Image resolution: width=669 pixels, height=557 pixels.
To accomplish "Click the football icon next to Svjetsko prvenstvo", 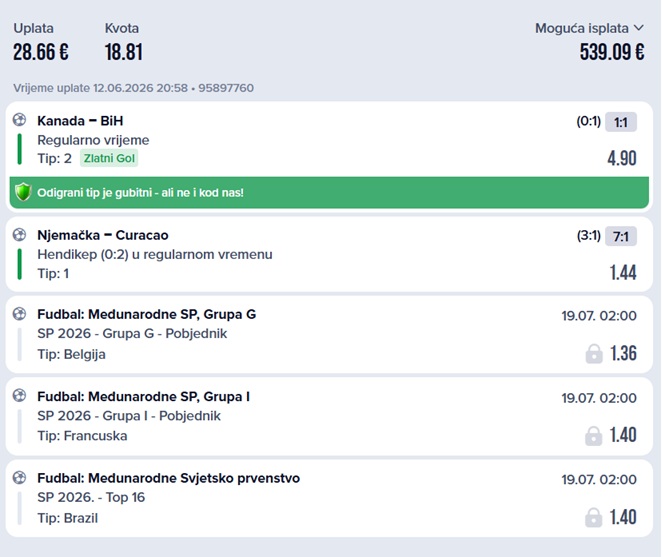I will point(19,478).
